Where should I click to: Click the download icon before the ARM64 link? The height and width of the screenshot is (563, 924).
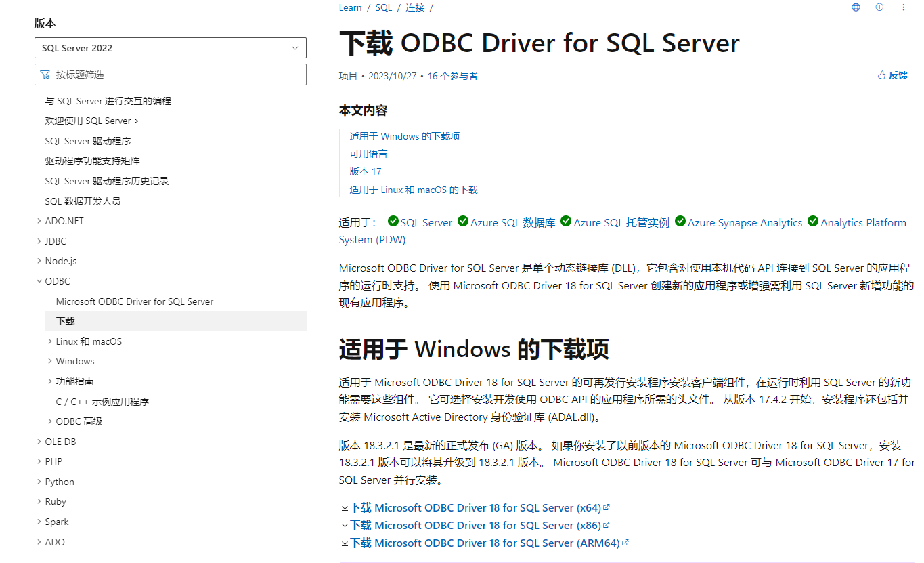344,542
